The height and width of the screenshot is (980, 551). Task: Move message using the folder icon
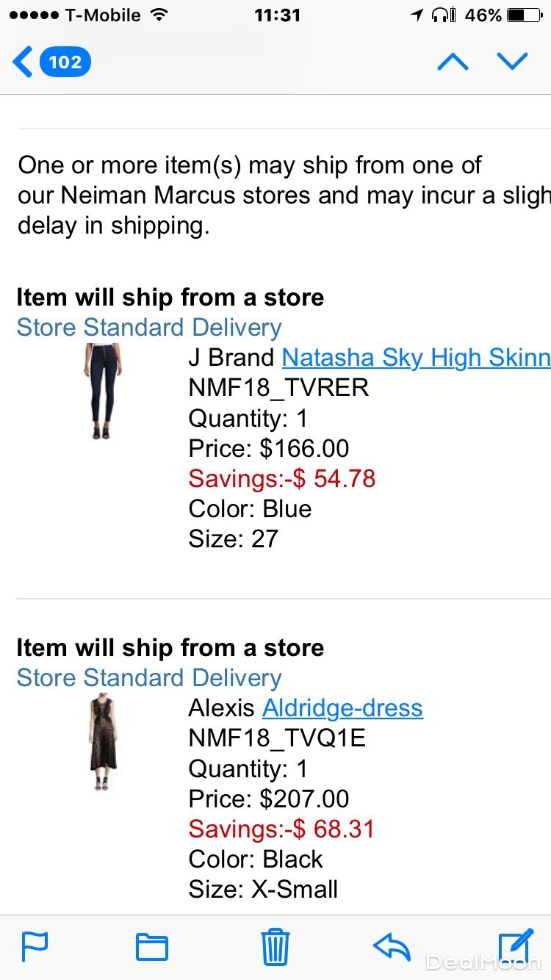[152, 946]
